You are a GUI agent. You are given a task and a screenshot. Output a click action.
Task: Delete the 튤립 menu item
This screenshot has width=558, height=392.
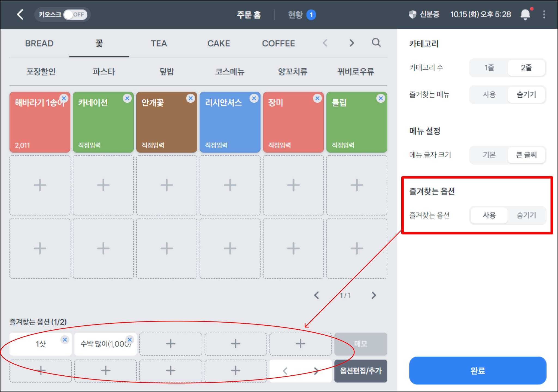tap(381, 98)
